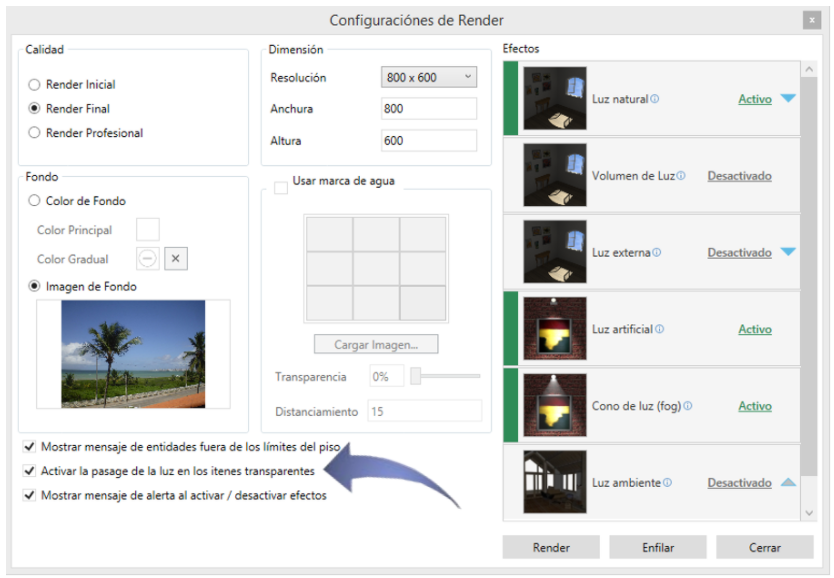The height and width of the screenshot is (578, 834).
Task: Close the Configuraciónes de Render dialog
Action: [x=812, y=20]
